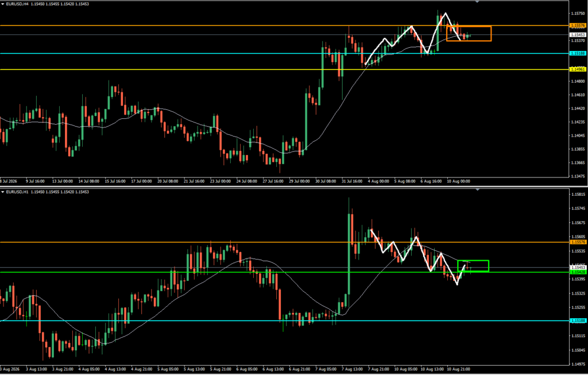
Task: Click the 23 Jul 00:00 time label
Action: pyautogui.click(x=220, y=181)
